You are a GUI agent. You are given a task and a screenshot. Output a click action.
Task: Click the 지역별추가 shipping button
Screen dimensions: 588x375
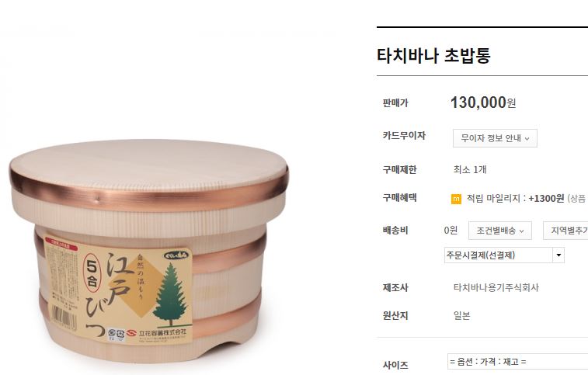click(566, 231)
